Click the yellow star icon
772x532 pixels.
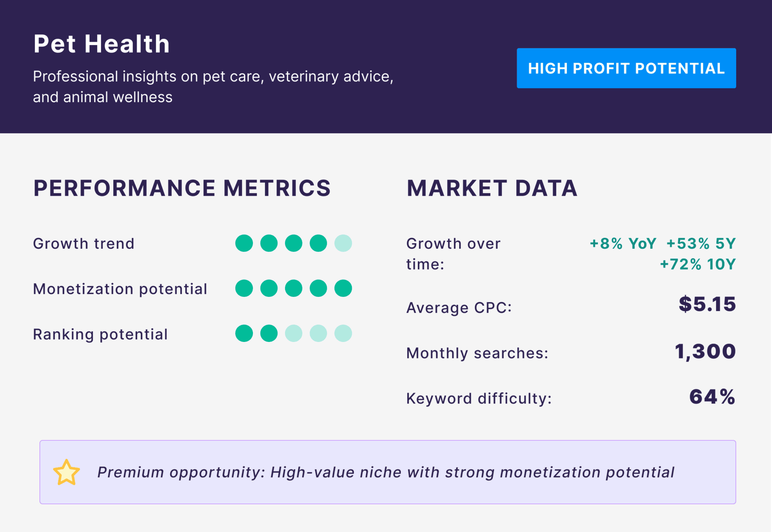pos(66,473)
